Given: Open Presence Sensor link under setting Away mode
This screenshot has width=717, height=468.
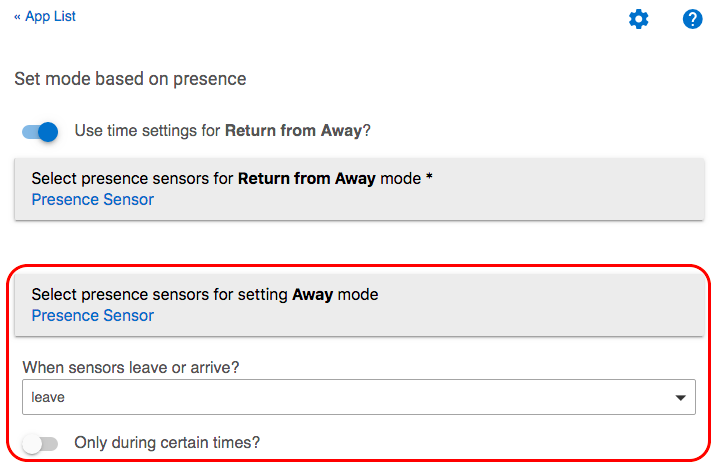Looking at the screenshot, I should coord(93,315).
